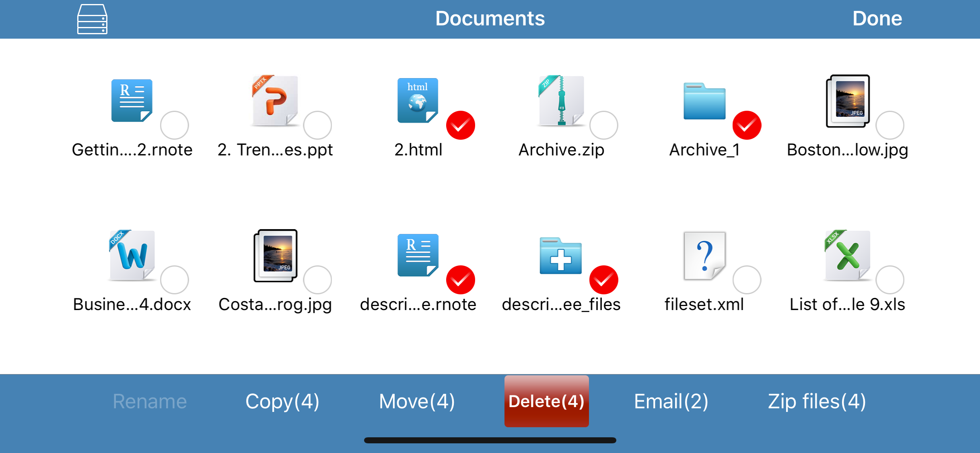Screen dimensions: 980x453
Task: Tap the Business docx Word icon
Action: click(132, 255)
